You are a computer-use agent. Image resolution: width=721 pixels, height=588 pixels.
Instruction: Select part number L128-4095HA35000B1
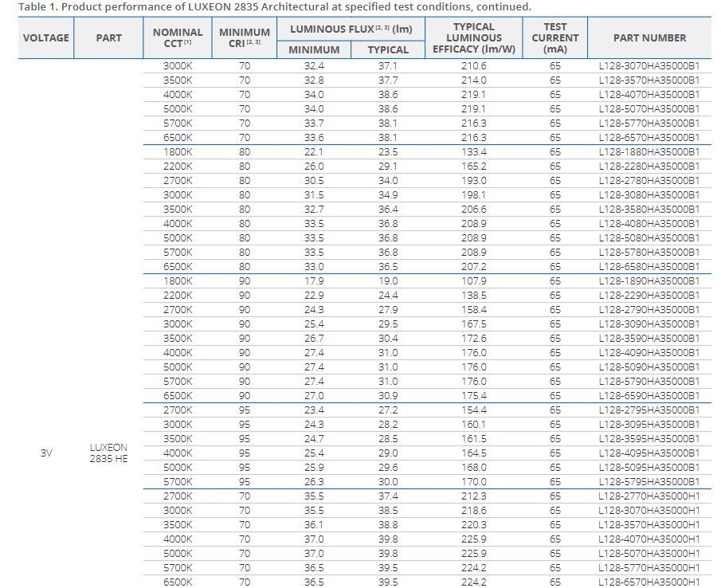click(x=649, y=453)
